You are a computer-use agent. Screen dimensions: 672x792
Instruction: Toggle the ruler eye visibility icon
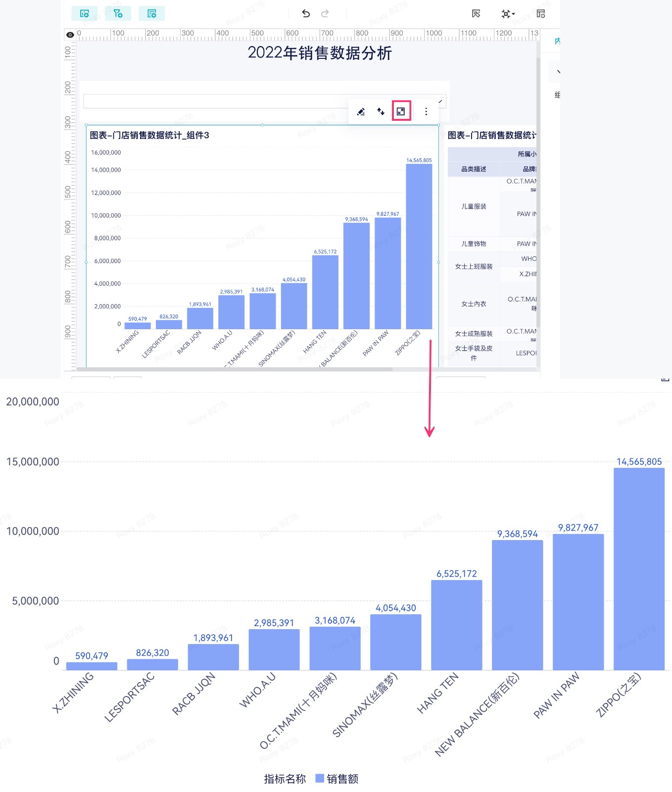pyautogui.click(x=70, y=35)
